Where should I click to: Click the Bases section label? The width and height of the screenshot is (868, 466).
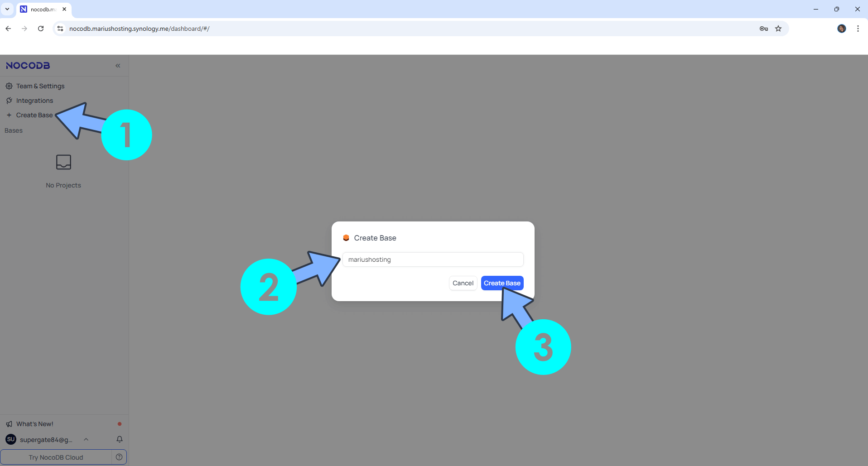coord(14,130)
